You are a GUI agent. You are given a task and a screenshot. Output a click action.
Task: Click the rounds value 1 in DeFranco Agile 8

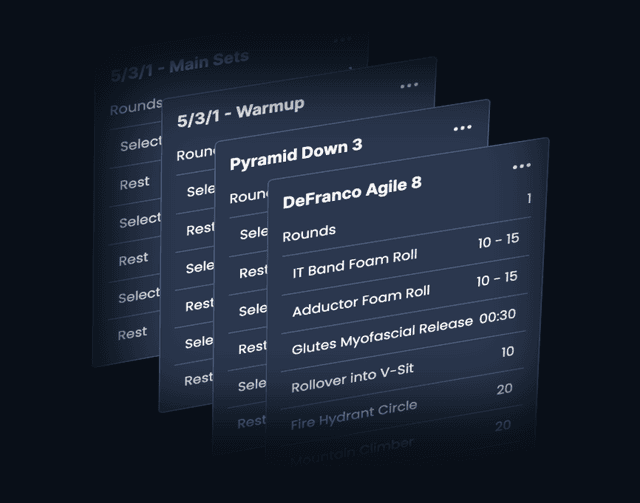(x=529, y=198)
